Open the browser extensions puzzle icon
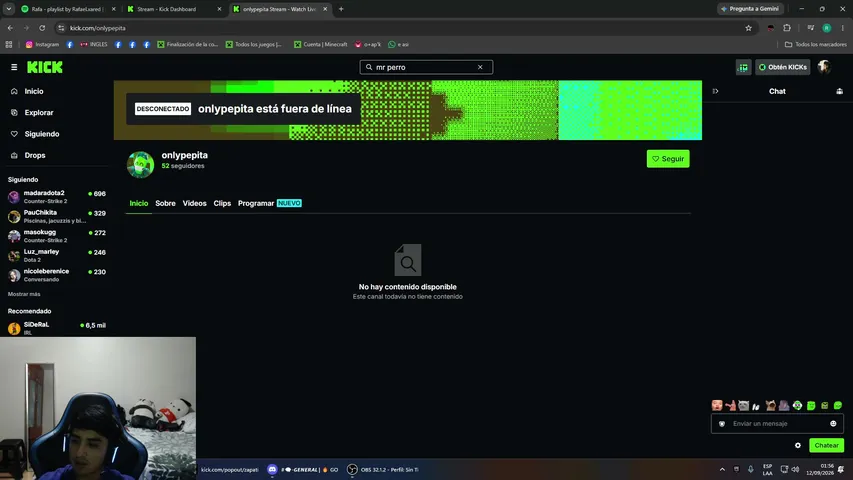 click(x=787, y=28)
